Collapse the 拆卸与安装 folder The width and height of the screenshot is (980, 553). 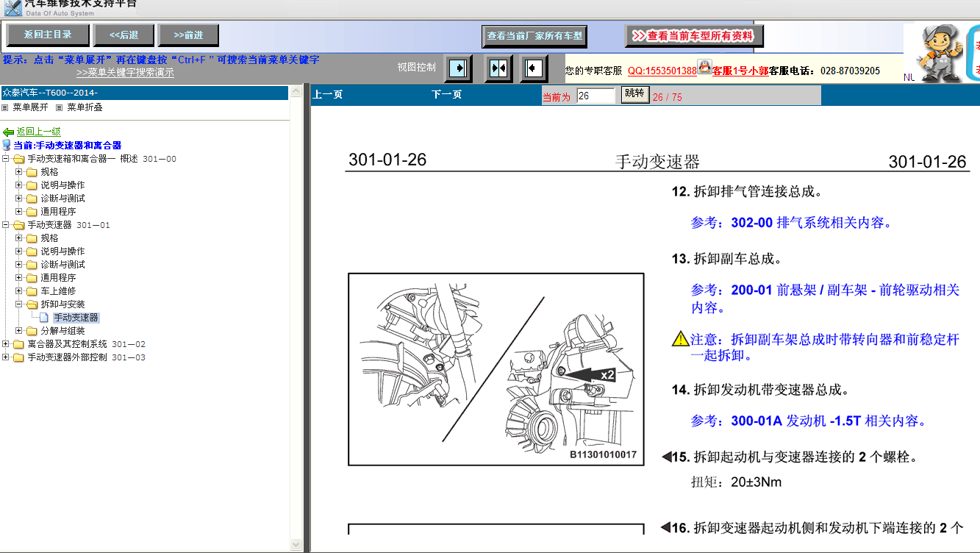tap(19, 304)
